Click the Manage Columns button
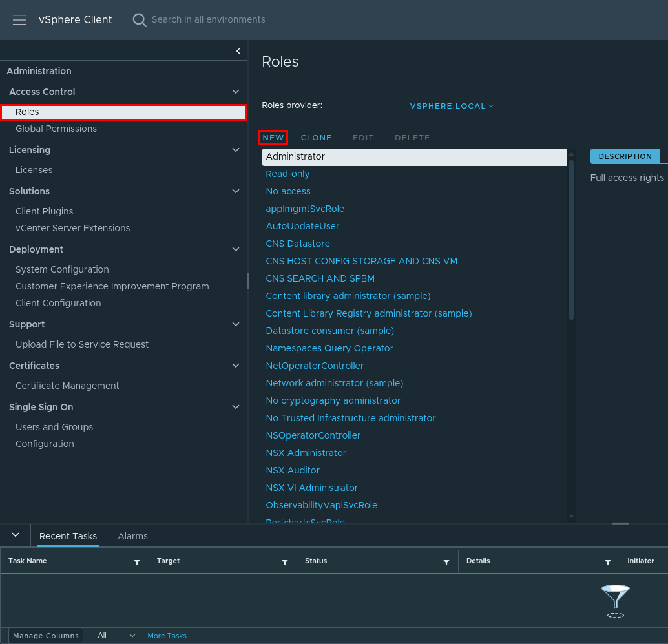This screenshot has width=668, height=644. click(x=46, y=636)
